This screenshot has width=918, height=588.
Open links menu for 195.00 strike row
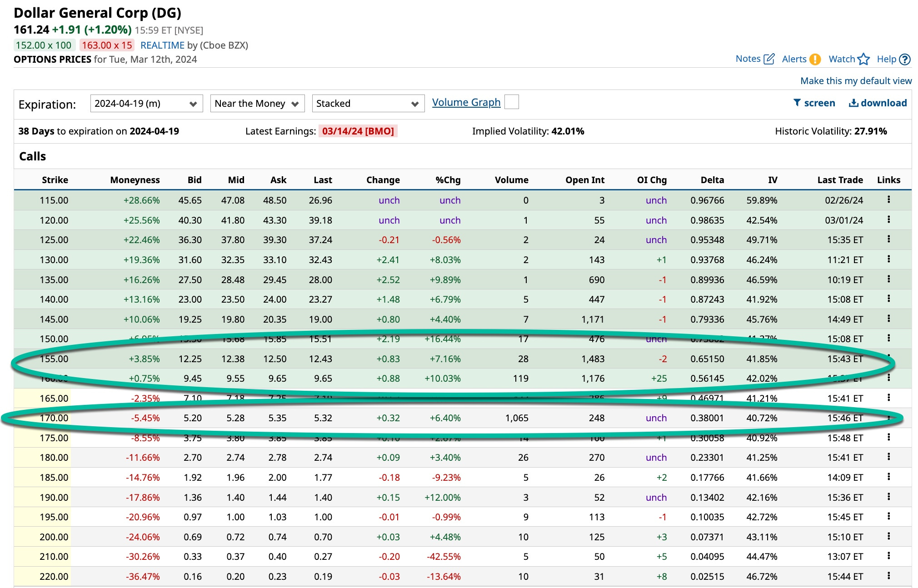[x=888, y=516]
